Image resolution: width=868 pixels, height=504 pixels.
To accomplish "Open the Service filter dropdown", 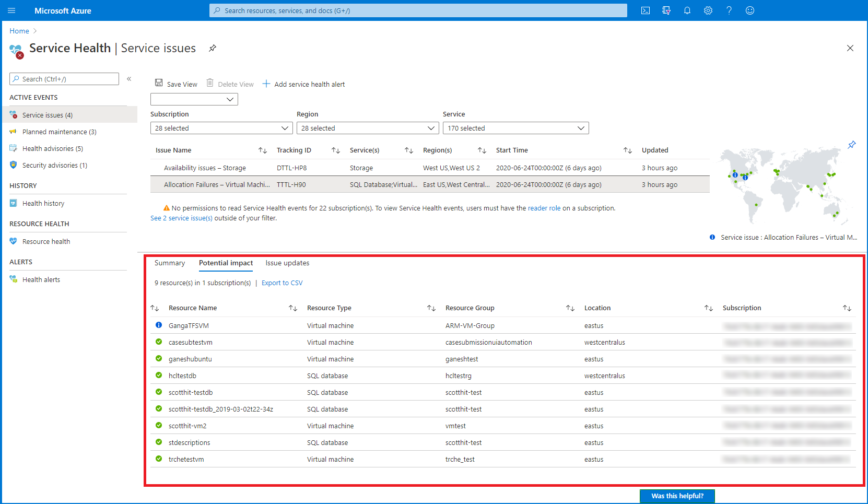I will [515, 128].
